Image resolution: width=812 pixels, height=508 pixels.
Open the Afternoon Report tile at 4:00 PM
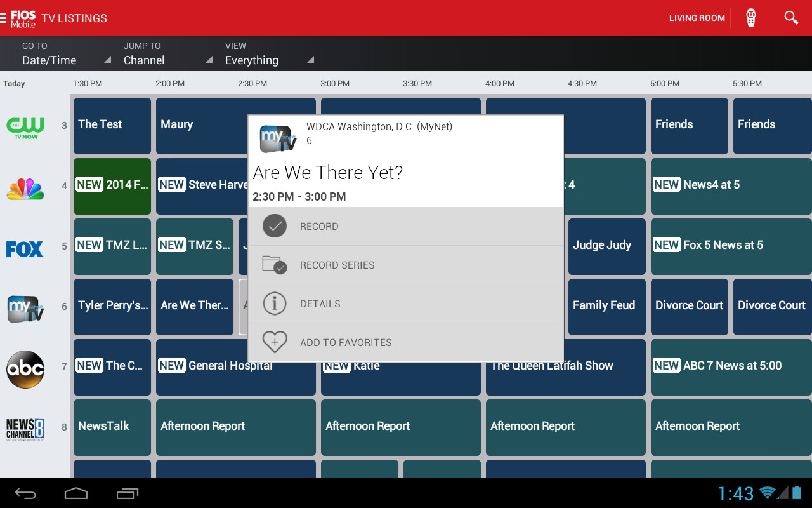click(566, 427)
